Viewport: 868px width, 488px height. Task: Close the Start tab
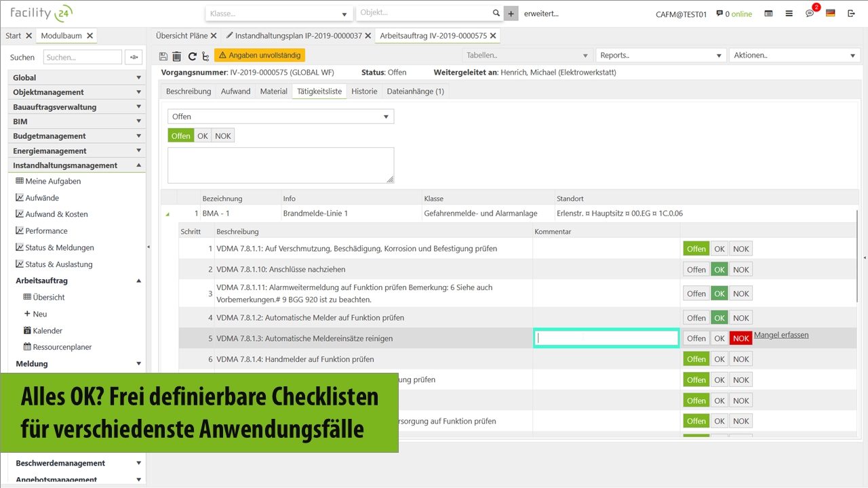(x=28, y=36)
